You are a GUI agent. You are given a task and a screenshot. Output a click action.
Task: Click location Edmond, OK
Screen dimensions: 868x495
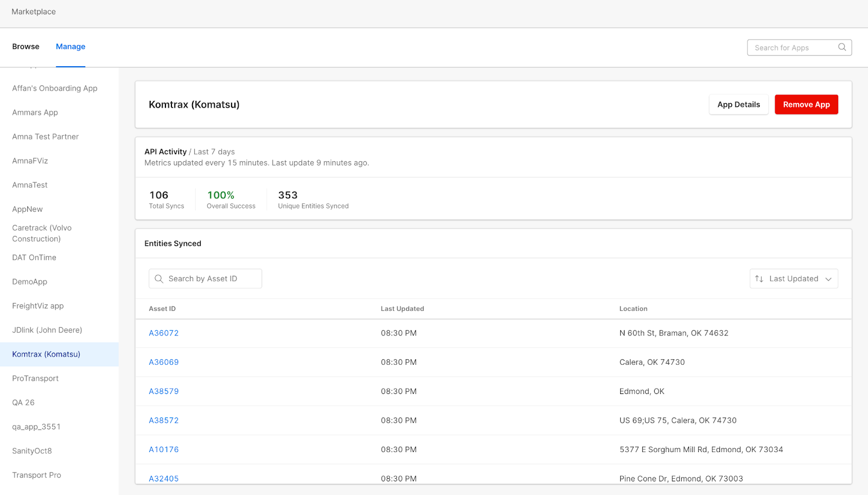tap(642, 391)
